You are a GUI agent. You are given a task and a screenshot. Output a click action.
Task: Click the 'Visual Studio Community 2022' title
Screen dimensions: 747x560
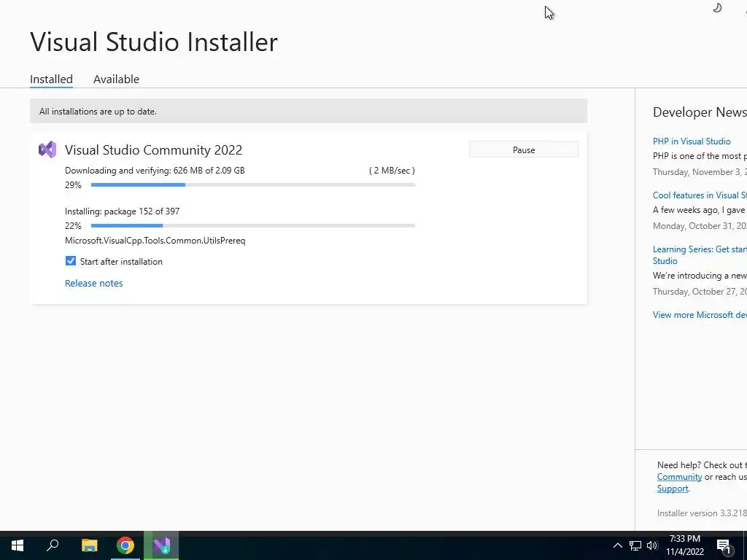[153, 149]
